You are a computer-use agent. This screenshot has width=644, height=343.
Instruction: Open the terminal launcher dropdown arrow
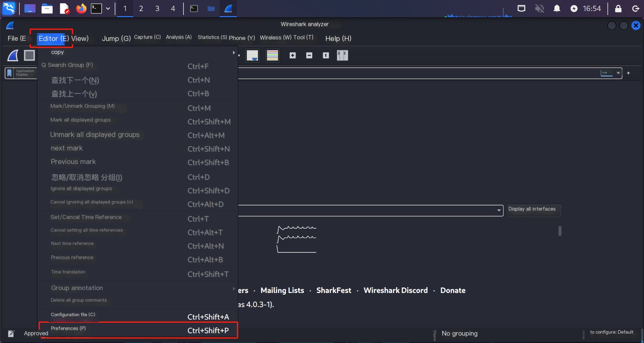[x=108, y=8]
